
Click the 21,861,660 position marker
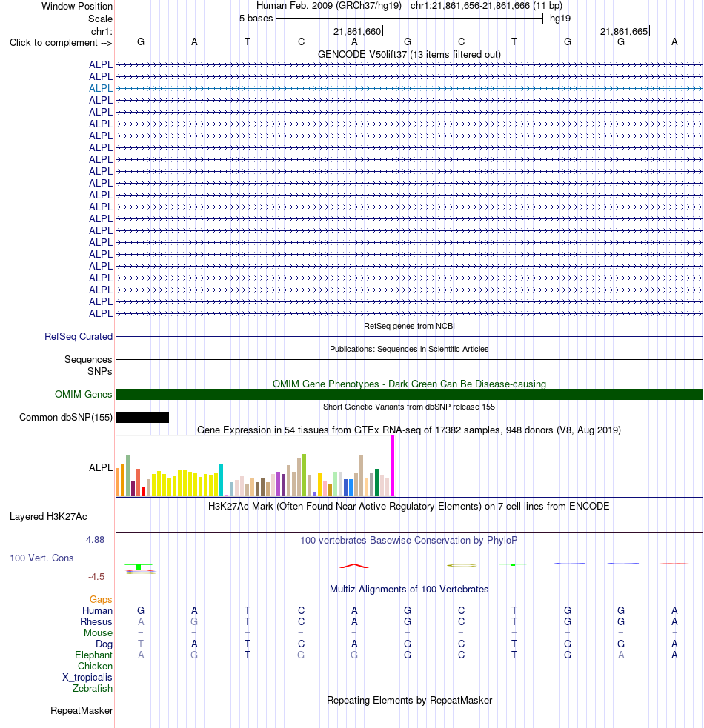coord(357,32)
